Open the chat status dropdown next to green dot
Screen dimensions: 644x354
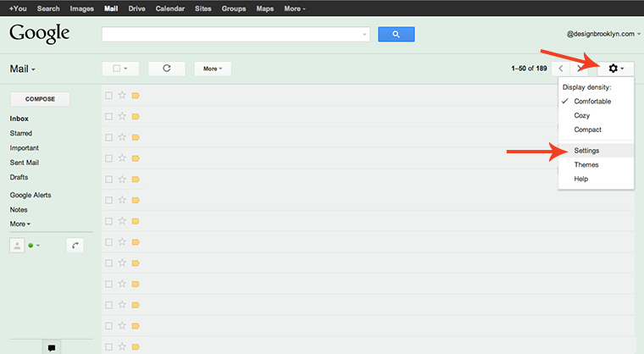tap(38, 246)
